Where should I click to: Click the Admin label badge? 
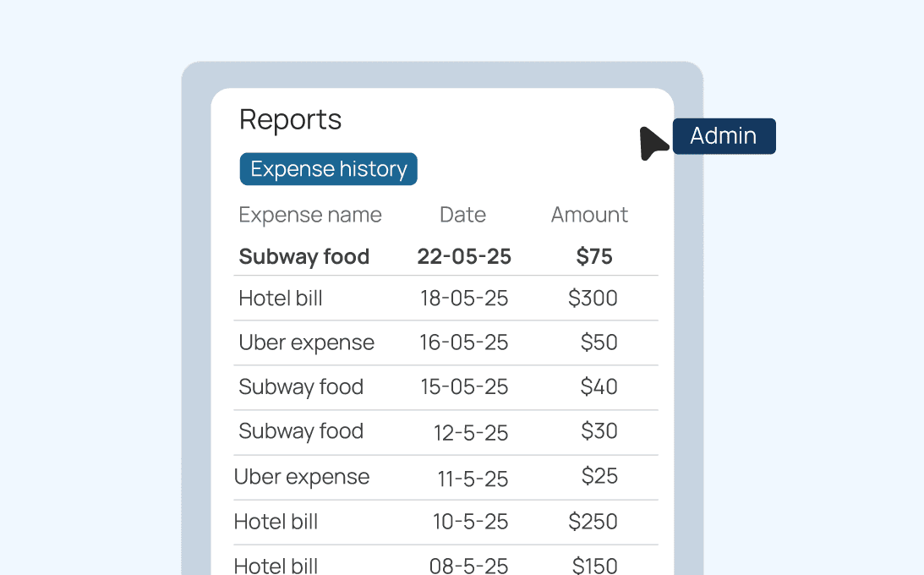pos(724,136)
